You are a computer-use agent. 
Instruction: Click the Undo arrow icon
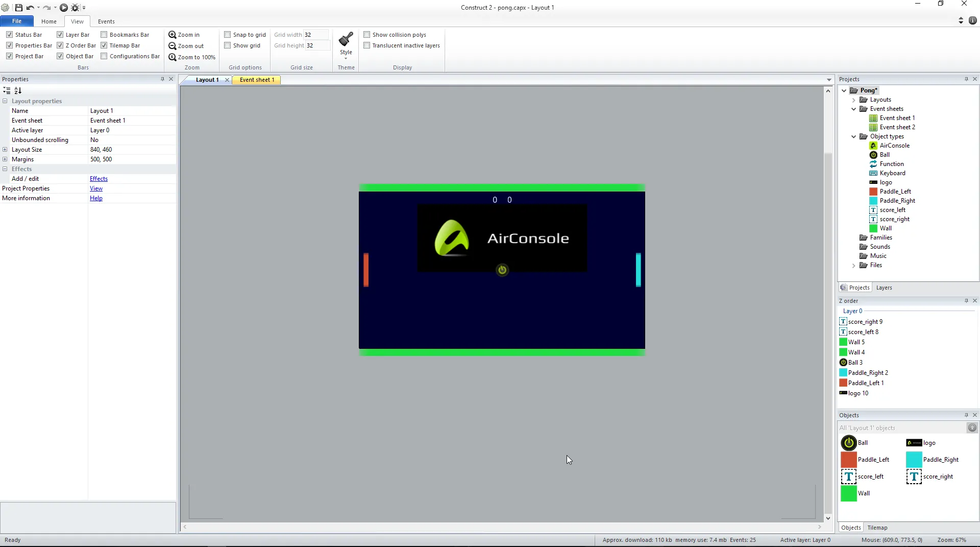click(x=30, y=8)
